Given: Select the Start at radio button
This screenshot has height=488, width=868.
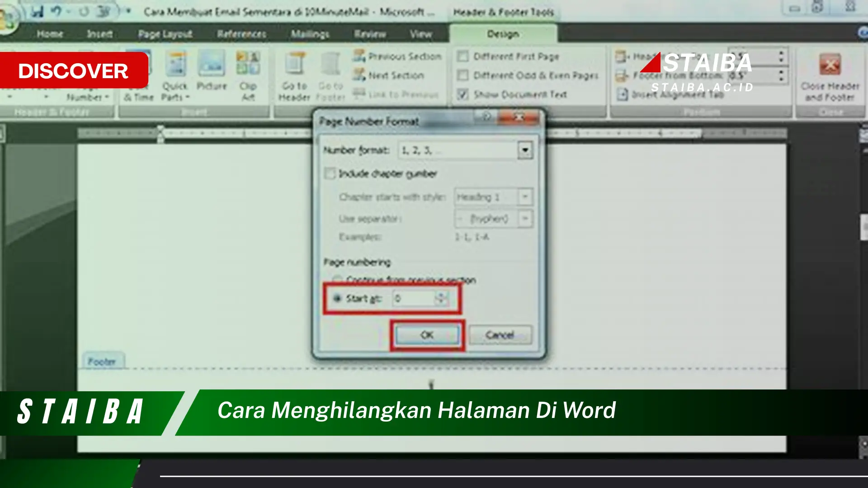Looking at the screenshot, I should tap(337, 298).
